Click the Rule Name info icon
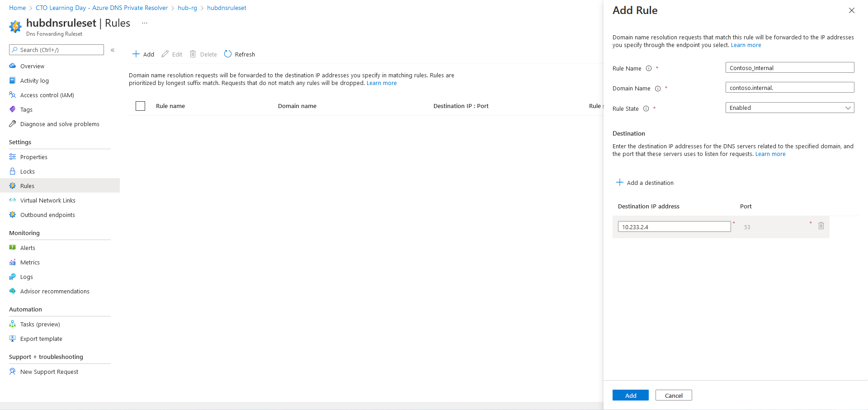This screenshot has height=410, width=868. click(649, 68)
